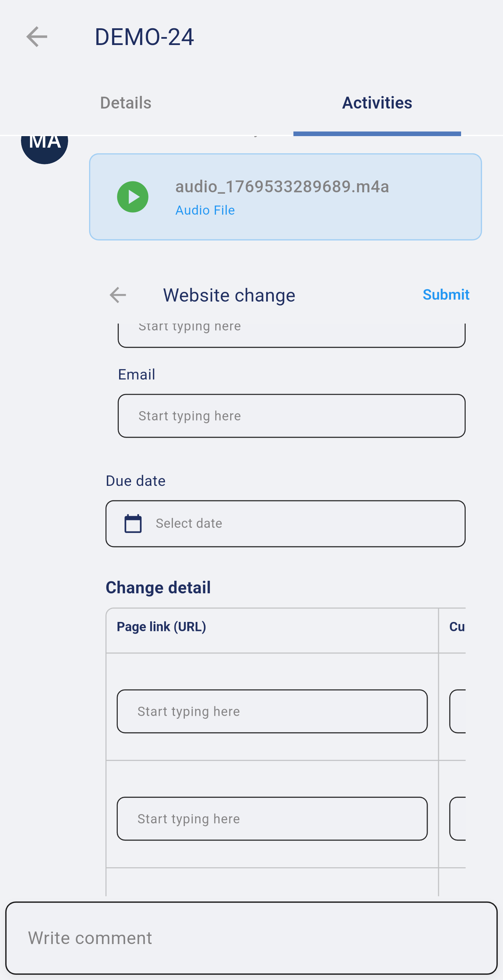Go back from the DEMO-24 ticket

[37, 37]
